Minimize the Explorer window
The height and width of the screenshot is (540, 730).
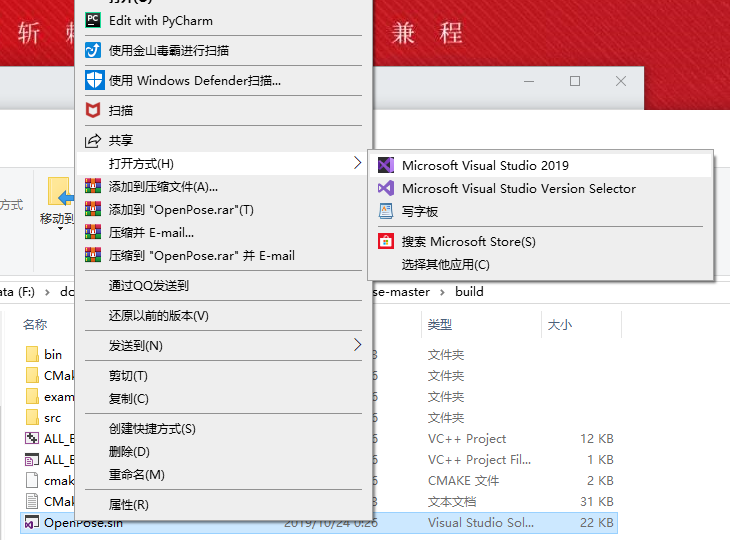(529, 81)
